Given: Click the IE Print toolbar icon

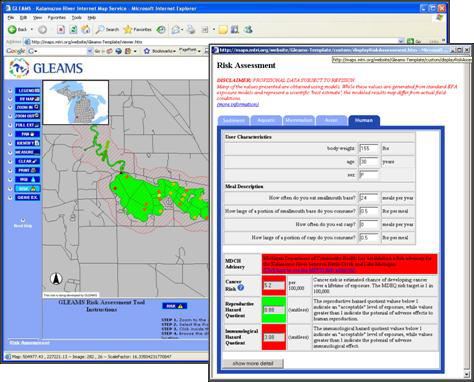Looking at the screenshot, I should (x=191, y=30).
